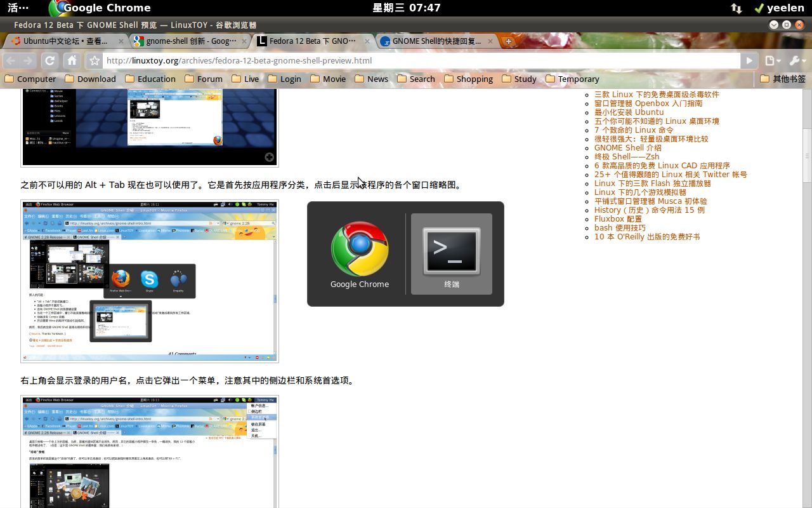Open the Computer bookmark folder
The image size is (812, 508).
(30, 79)
